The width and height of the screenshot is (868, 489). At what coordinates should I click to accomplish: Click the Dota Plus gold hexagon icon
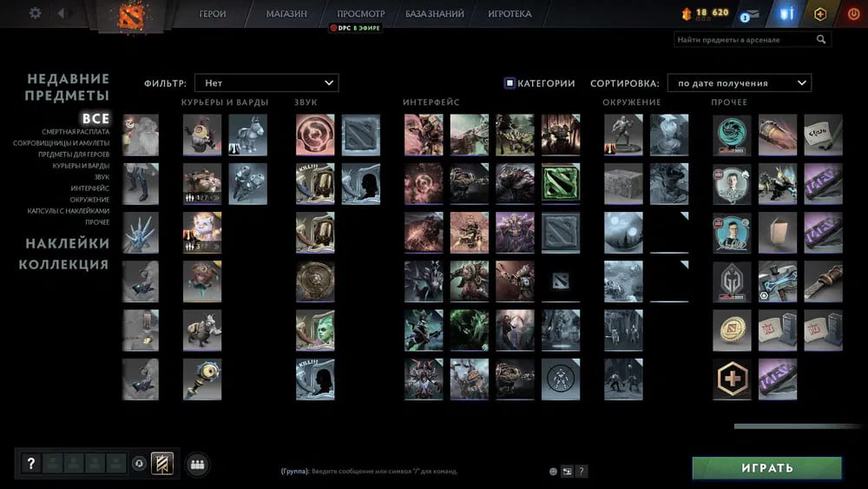coord(819,14)
